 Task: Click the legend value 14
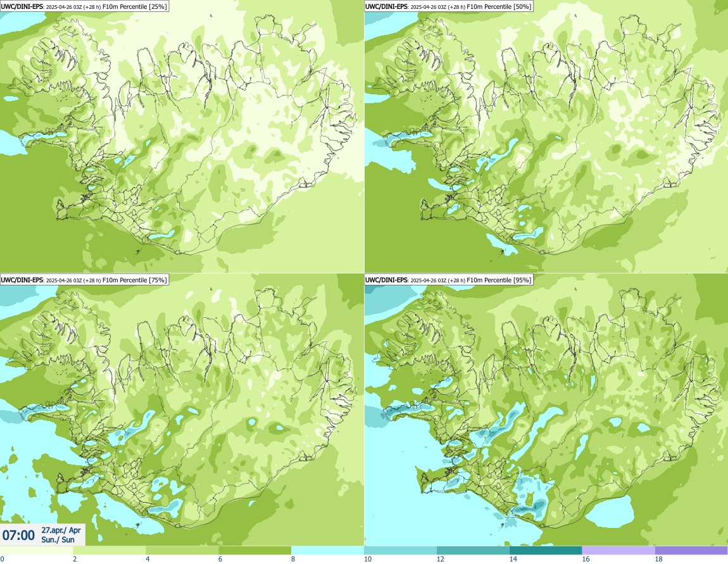513,559
